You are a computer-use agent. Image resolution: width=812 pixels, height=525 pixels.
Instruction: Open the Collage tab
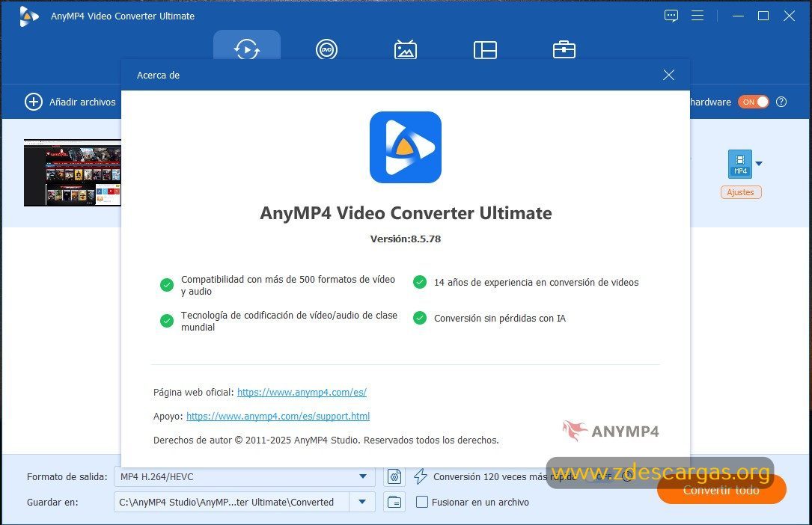coord(485,49)
